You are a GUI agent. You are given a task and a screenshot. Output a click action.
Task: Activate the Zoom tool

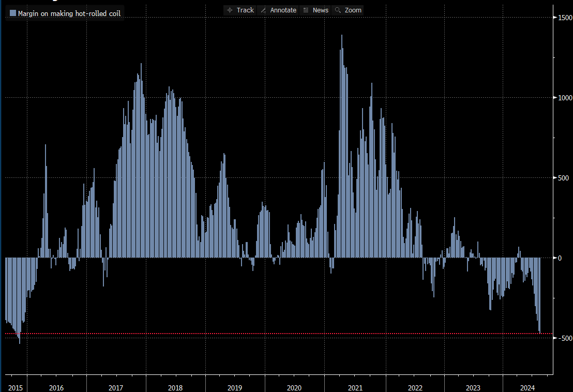pyautogui.click(x=348, y=10)
